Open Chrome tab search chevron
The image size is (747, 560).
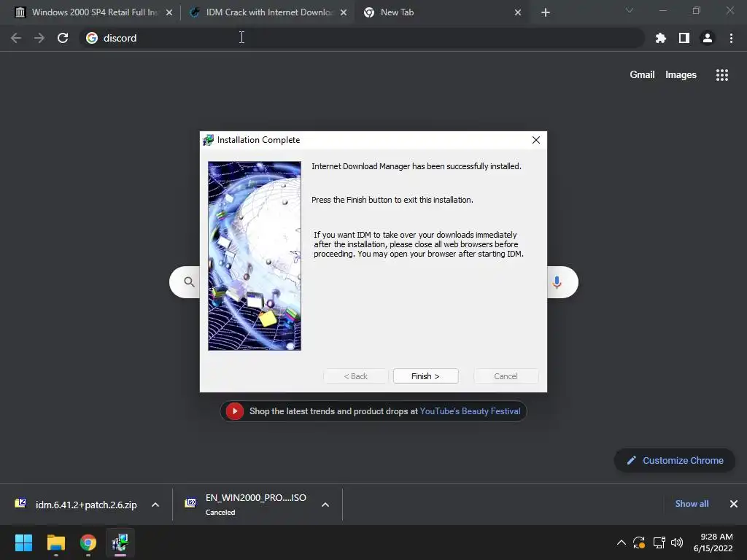tap(630, 10)
